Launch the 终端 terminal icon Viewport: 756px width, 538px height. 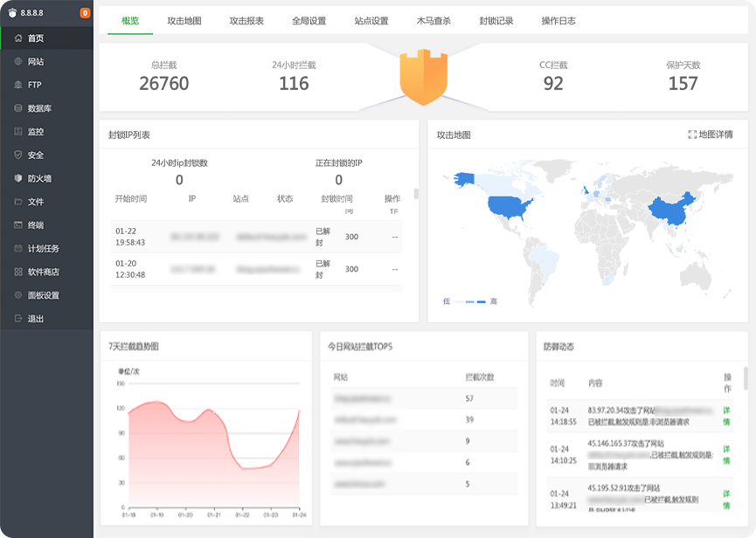click(x=18, y=224)
